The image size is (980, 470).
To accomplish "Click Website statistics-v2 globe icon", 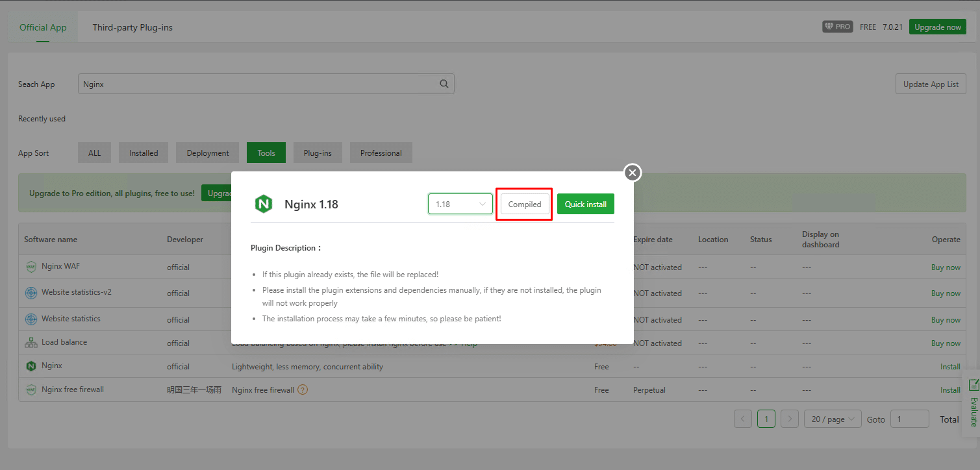I will 31,293.
